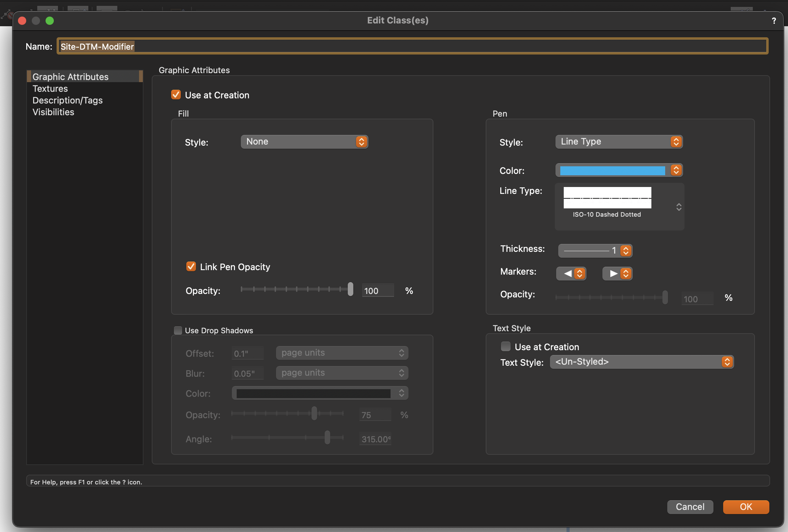Click the Fill Opacity slider handle
The image size is (788, 532).
click(351, 289)
